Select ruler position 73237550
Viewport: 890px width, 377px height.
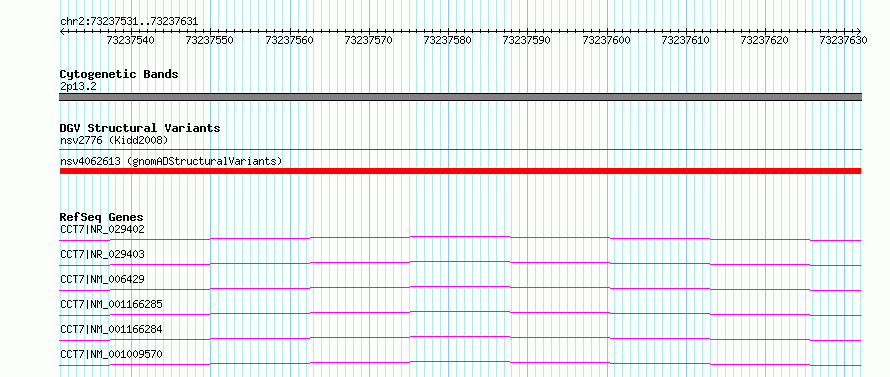coord(209,41)
